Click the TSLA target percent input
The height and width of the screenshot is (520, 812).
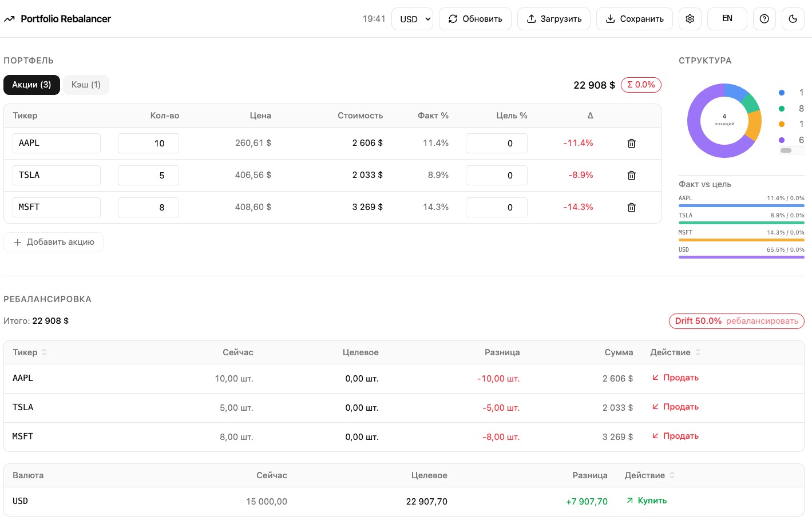coord(497,175)
